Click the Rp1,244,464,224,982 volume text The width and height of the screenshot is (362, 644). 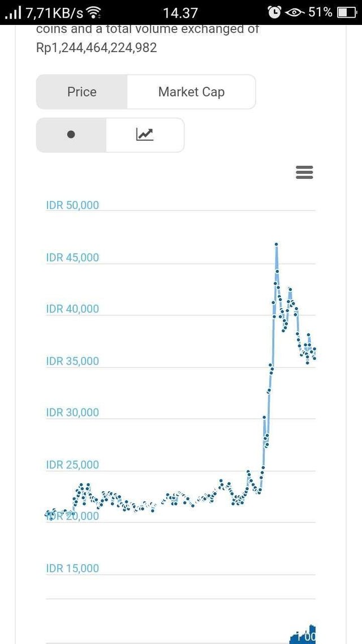pos(97,48)
